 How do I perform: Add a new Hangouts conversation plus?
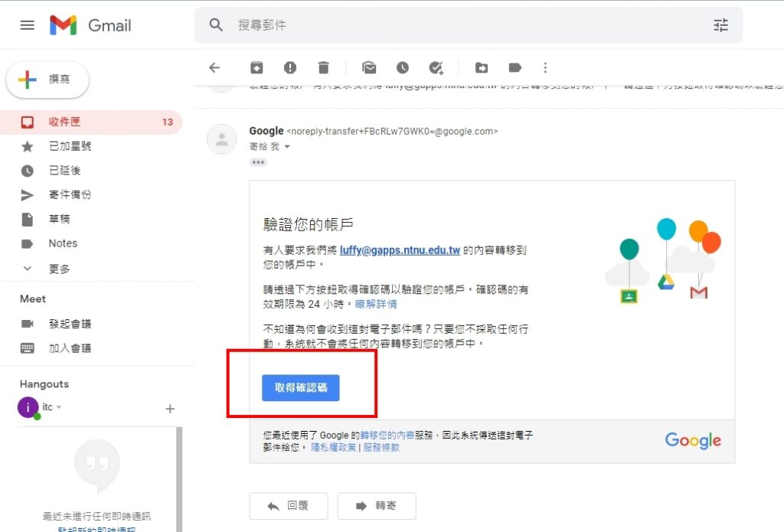pos(170,409)
